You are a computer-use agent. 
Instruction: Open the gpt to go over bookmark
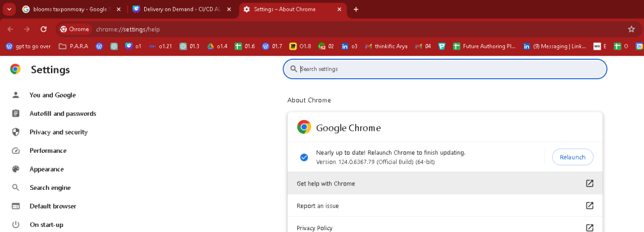(28, 47)
